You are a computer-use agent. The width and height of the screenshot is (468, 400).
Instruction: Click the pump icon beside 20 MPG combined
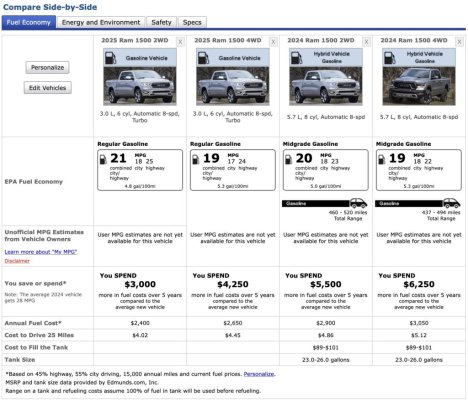click(289, 159)
